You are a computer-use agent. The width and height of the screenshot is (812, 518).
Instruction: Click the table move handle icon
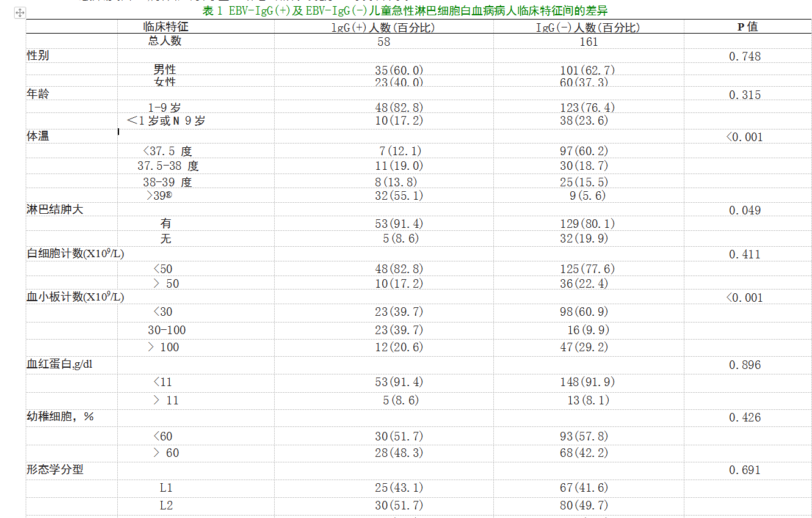point(20,12)
